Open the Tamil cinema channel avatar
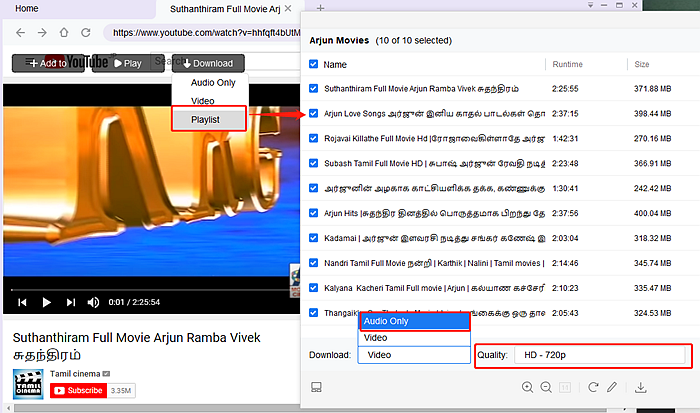The image size is (700, 413). tap(28, 384)
